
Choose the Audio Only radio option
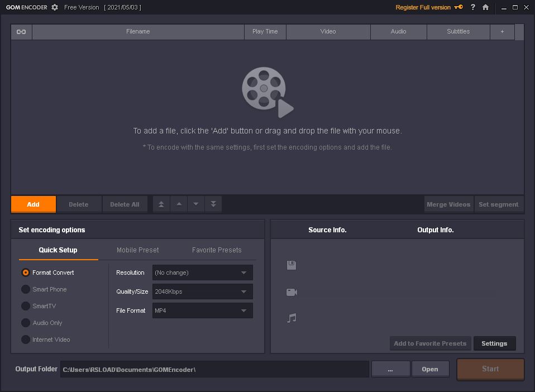click(x=26, y=323)
